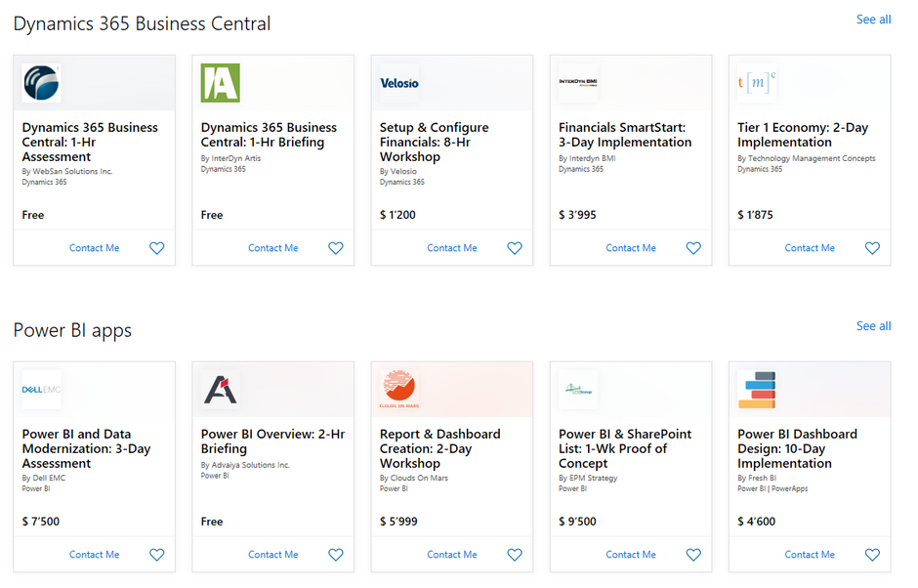Click the $ 5'999 price

[398, 522]
